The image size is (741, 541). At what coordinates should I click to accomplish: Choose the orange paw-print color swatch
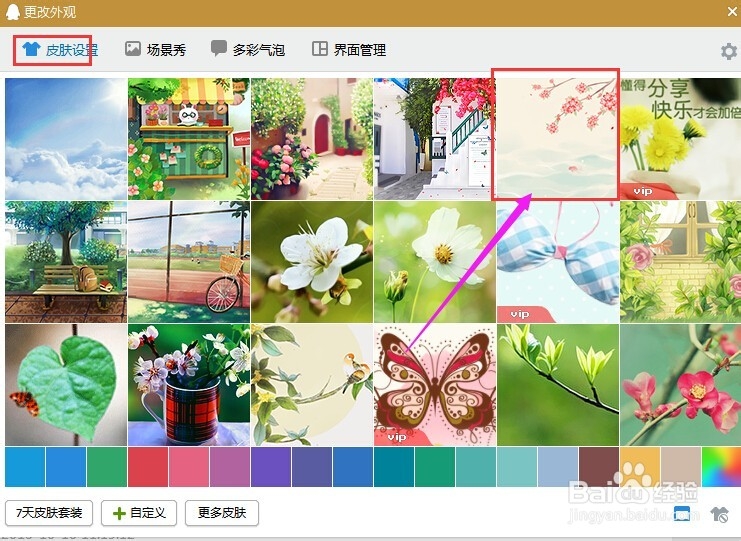point(640,467)
